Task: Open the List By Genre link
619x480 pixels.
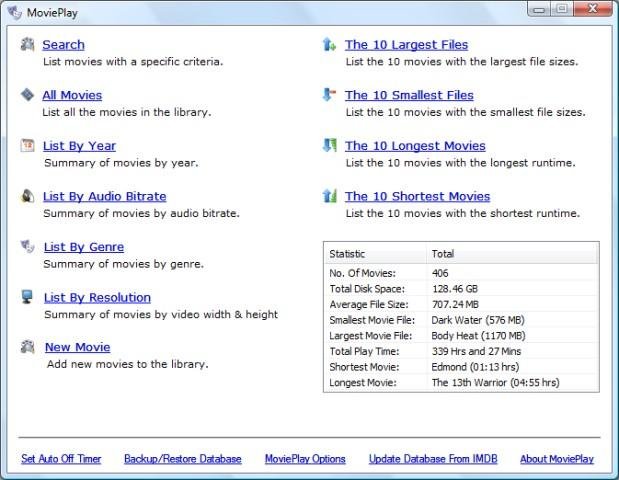Action: pos(84,247)
